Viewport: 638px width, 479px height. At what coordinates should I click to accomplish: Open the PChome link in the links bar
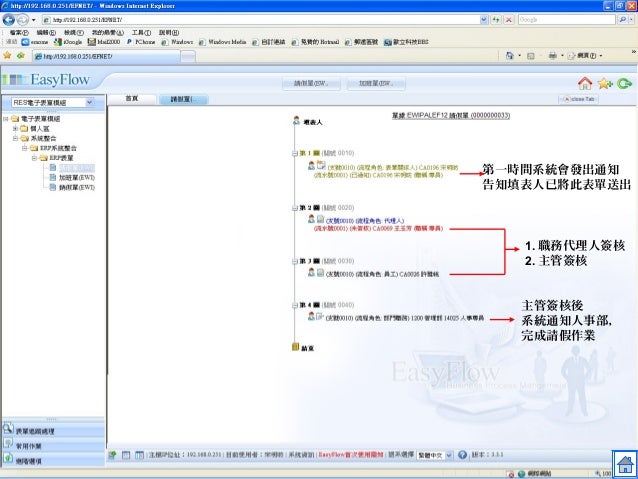141,42
